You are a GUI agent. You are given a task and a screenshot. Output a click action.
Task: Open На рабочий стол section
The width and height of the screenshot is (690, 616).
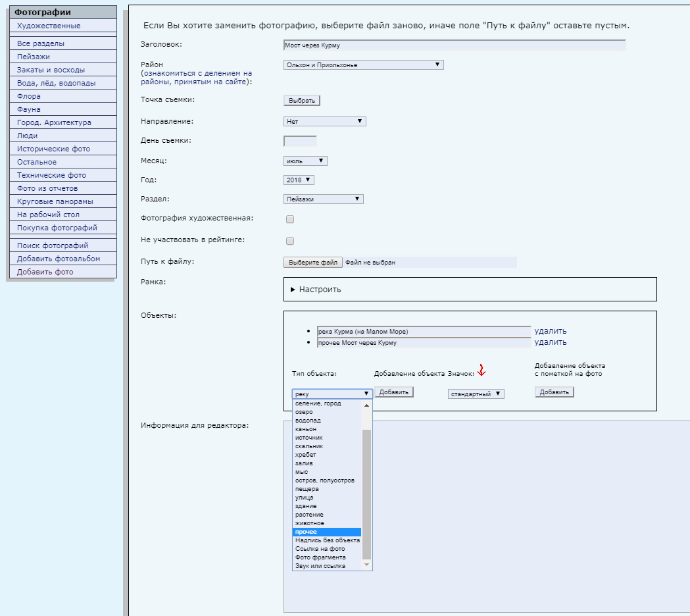click(x=63, y=215)
